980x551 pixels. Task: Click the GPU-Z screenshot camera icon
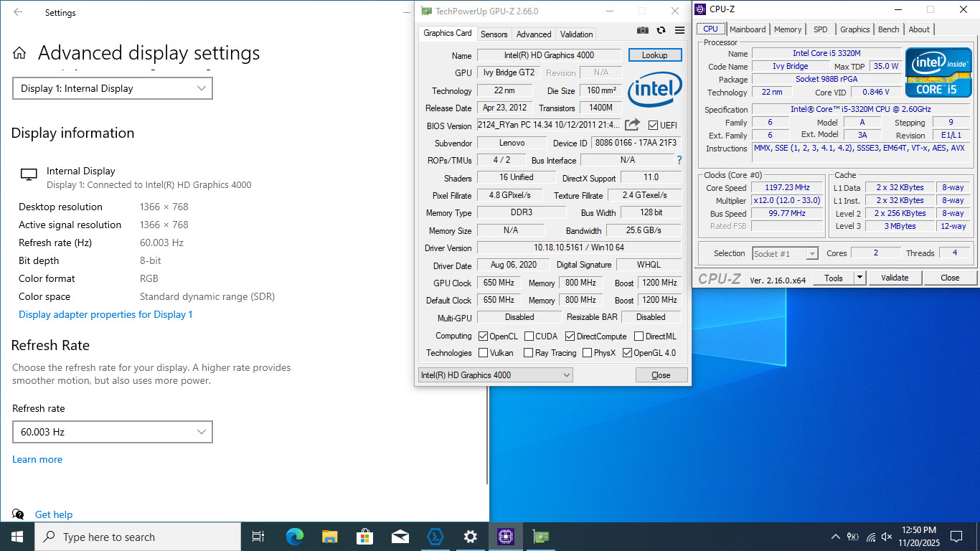[x=643, y=30]
